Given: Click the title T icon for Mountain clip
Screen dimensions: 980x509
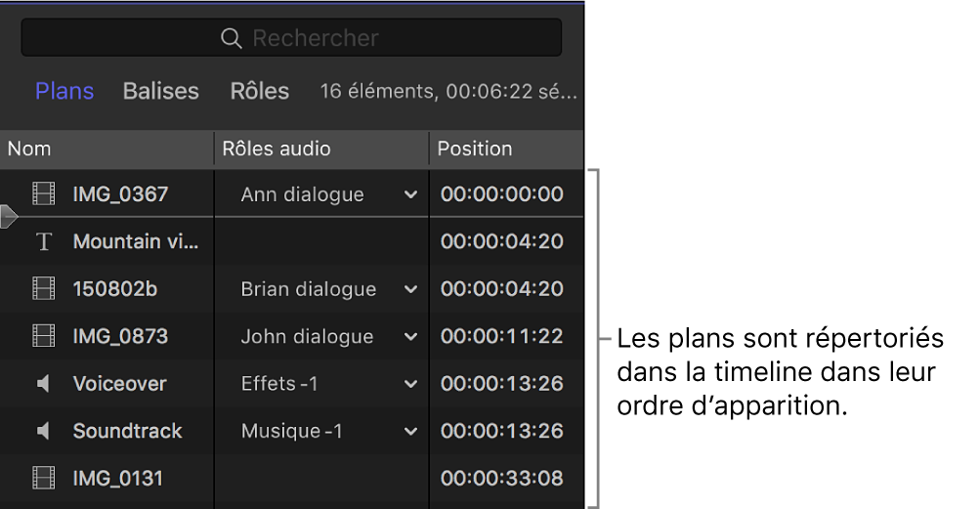Looking at the screenshot, I should [x=43, y=242].
